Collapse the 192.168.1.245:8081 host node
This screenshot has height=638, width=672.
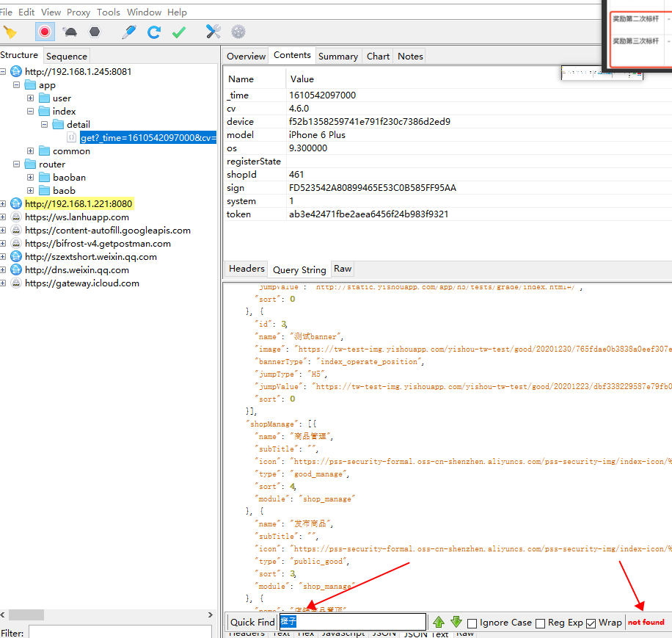pos(3,72)
